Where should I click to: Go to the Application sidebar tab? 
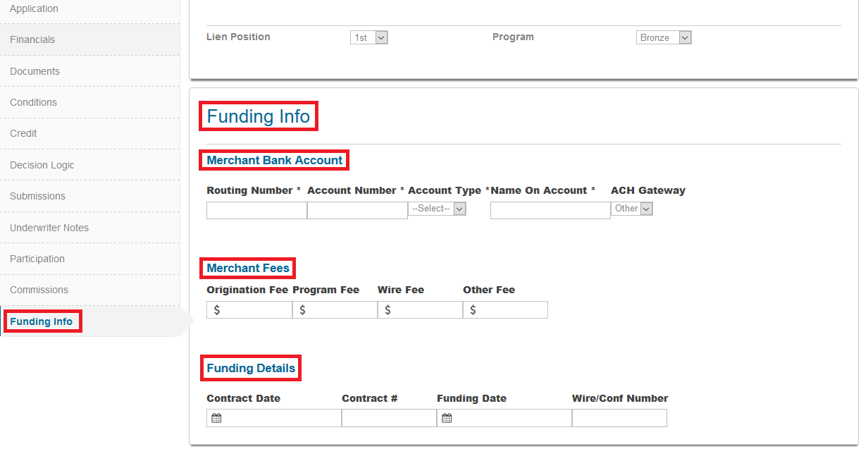tap(90, 9)
